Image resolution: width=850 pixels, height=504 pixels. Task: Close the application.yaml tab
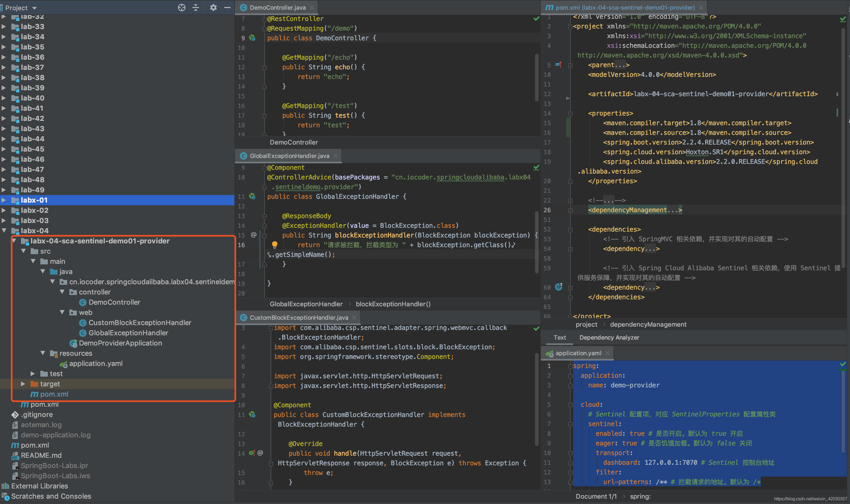[x=608, y=353]
